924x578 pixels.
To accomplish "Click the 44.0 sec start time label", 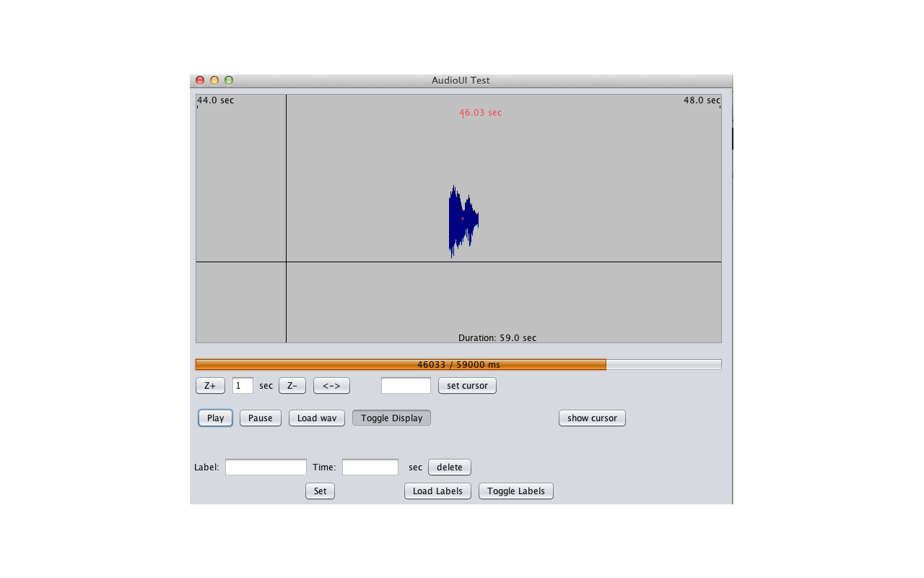I will [x=216, y=100].
